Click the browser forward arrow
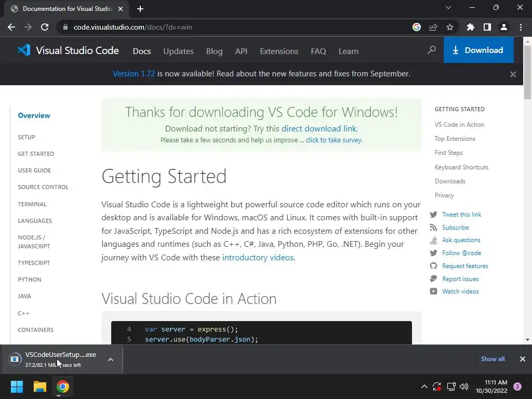The image size is (532, 399). (28, 27)
